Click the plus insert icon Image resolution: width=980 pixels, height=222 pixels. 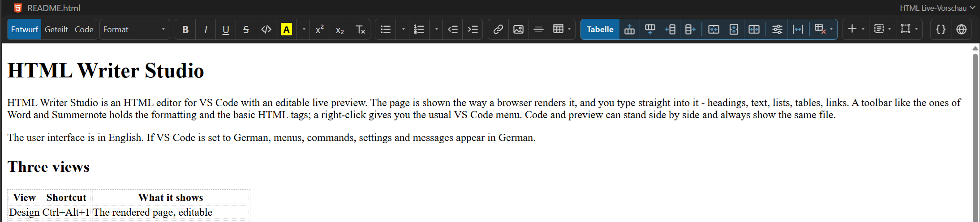pos(852,30)
